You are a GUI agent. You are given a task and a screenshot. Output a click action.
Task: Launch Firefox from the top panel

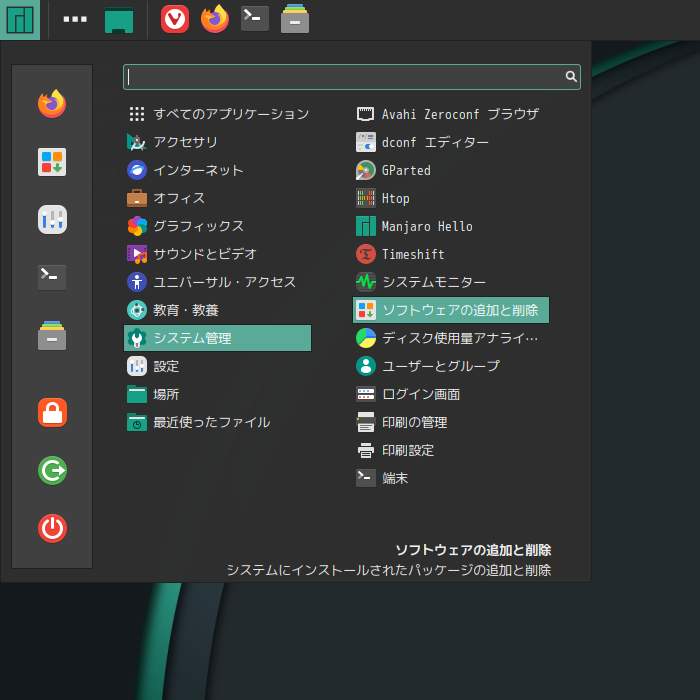click(x=215, y=19)
